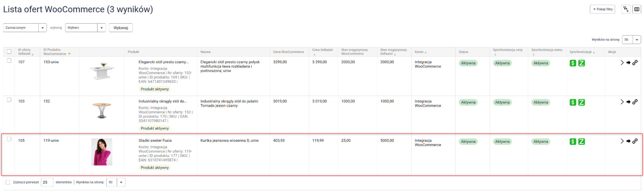Sort table by Konto column header
The height and width of the screenshot is (193, 644).
click(420, 52)
